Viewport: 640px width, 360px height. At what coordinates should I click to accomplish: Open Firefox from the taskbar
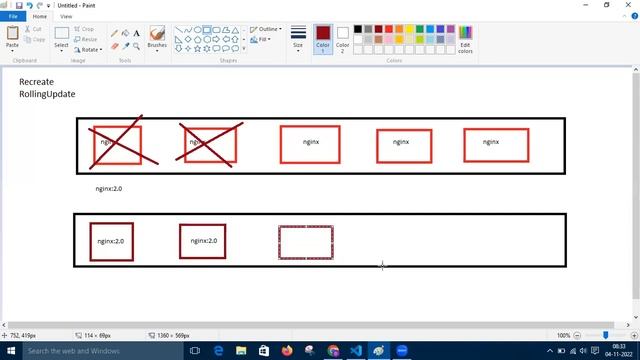pyautogui.click(x=287, y=351)
